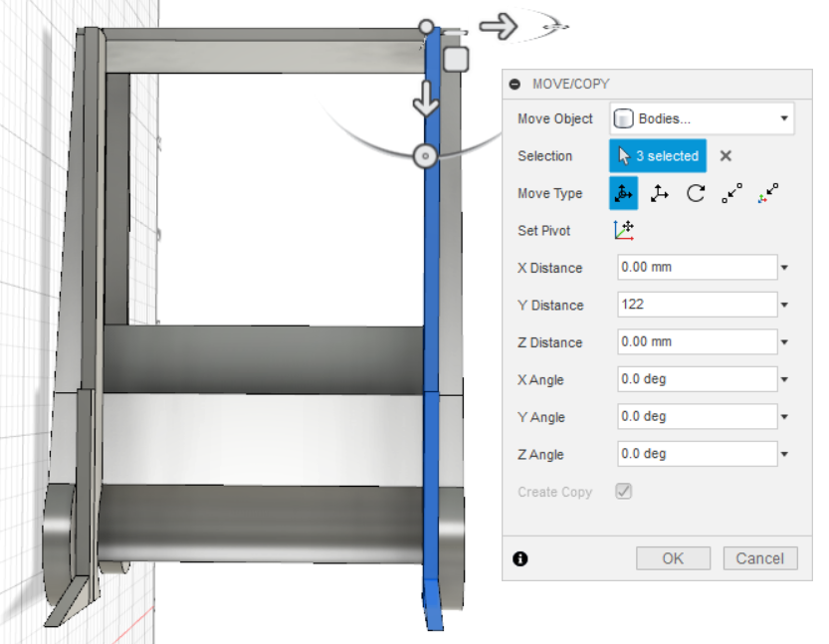Toggle the Create Copy checkbox
The height and width of the screenshot is (644, 829).
pyautogui.click(x=623, y=491)
